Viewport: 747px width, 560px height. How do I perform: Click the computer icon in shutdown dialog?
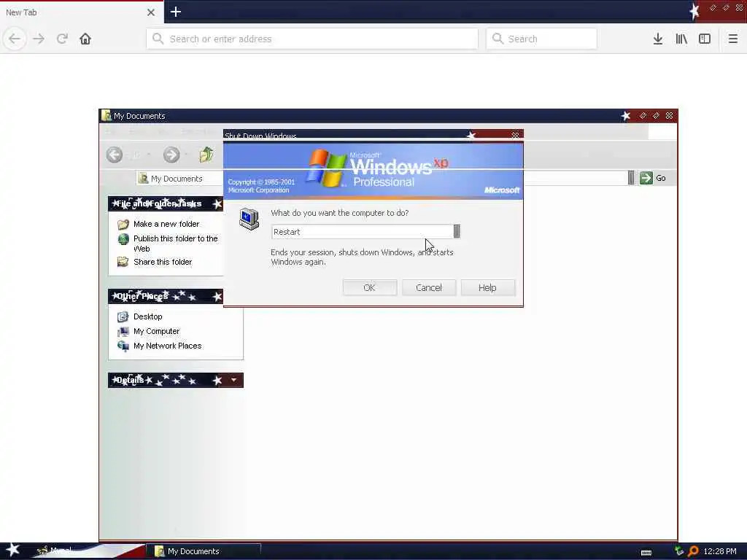(249, 219)
